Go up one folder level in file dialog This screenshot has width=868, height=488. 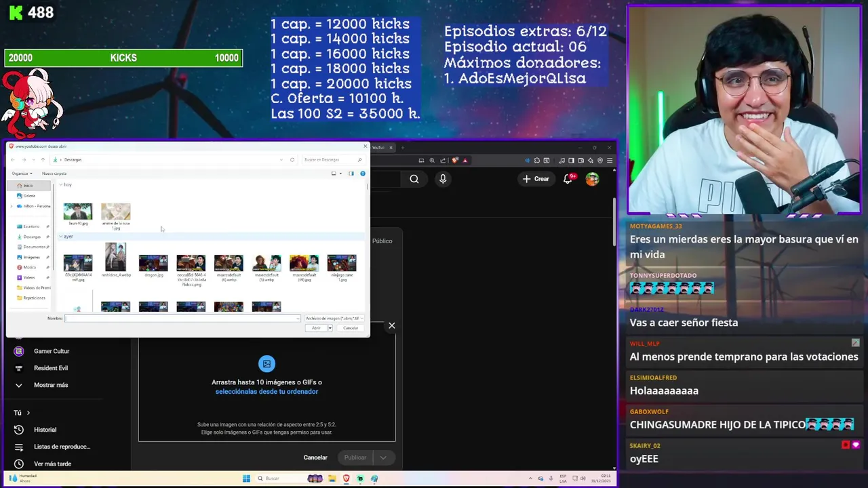[43, 160]
